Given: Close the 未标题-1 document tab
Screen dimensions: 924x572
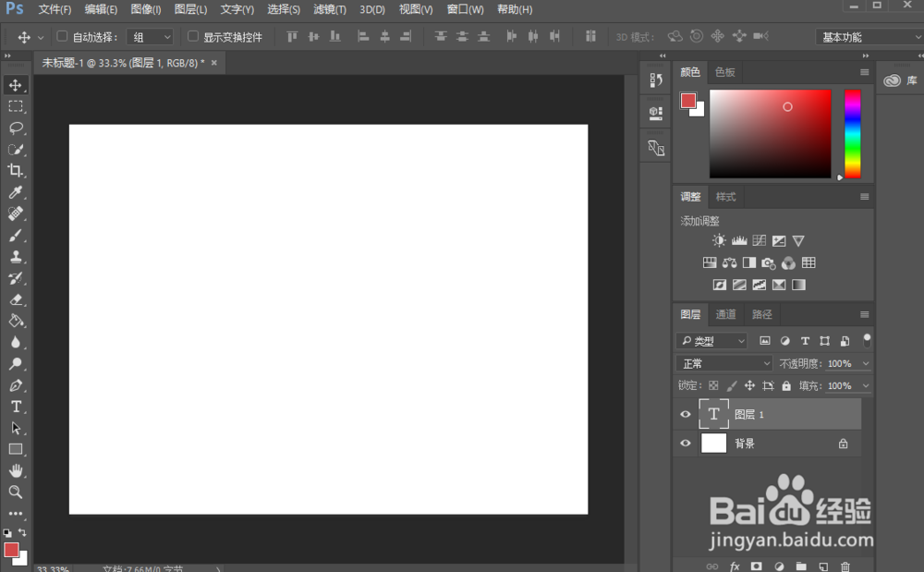Looking at the screenshot, I should [x=214, y=63].
